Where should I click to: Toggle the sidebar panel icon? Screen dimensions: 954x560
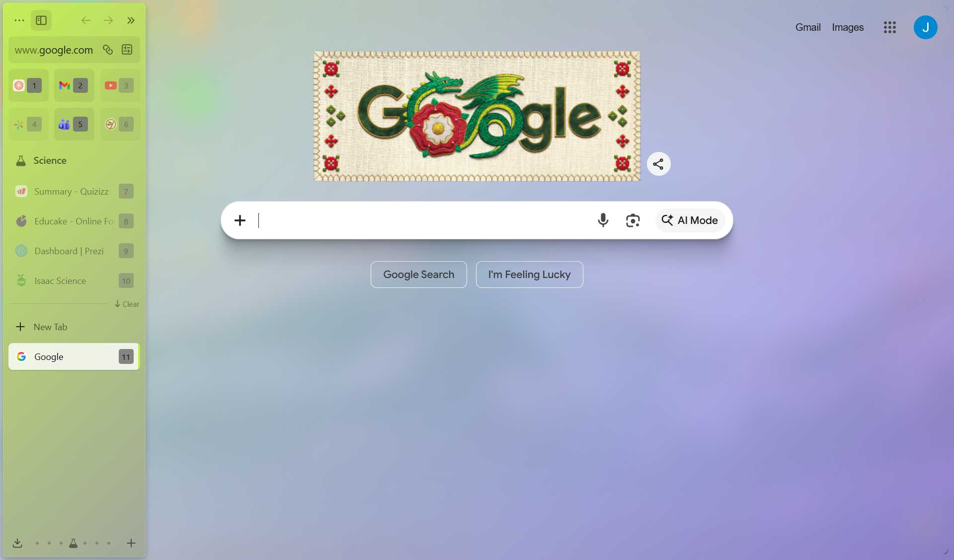pyautogui.click(x=41, y=20)
